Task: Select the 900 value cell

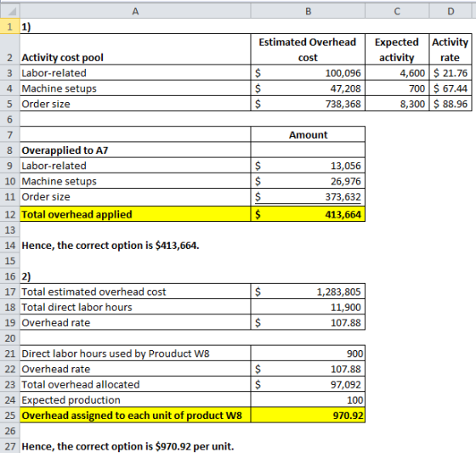Action: (x=308, y=354)
